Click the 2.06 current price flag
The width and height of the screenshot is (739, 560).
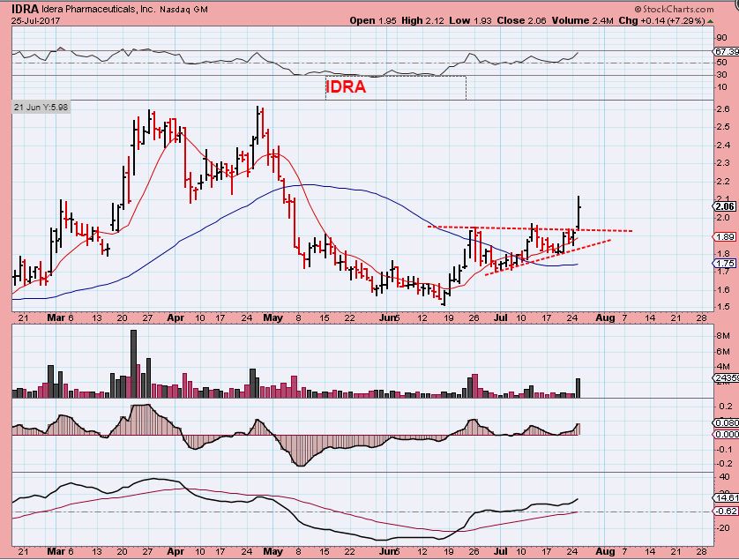tap(725, 206)
